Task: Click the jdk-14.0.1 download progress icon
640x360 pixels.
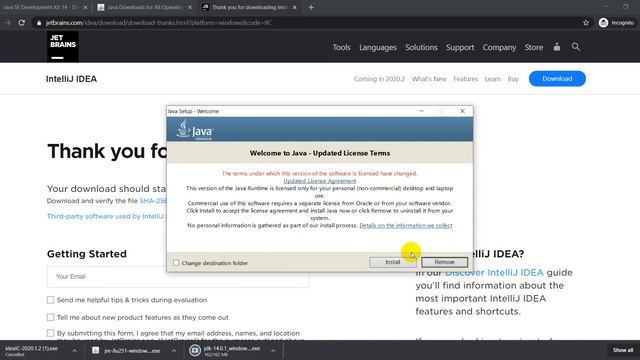Action: click(x=195, y=350)
